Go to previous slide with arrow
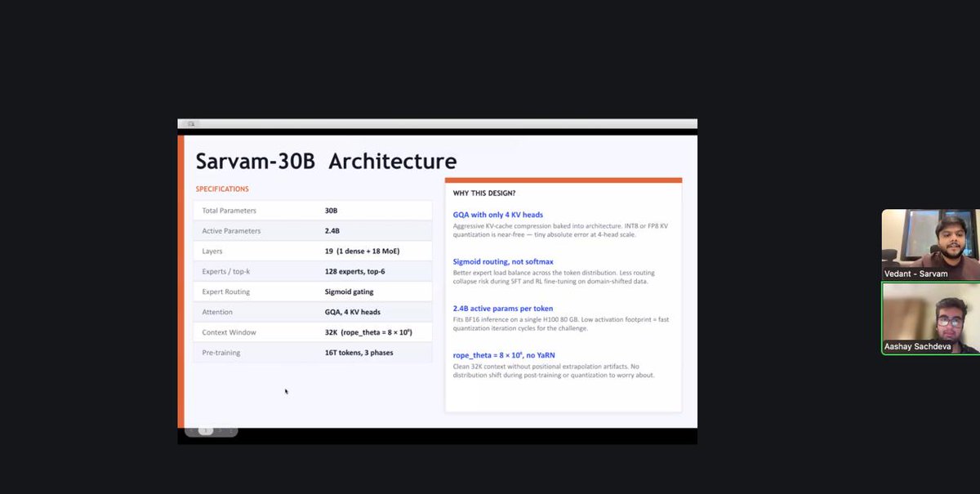This screenshot has width=980, height=494. (x=192, y=431)
